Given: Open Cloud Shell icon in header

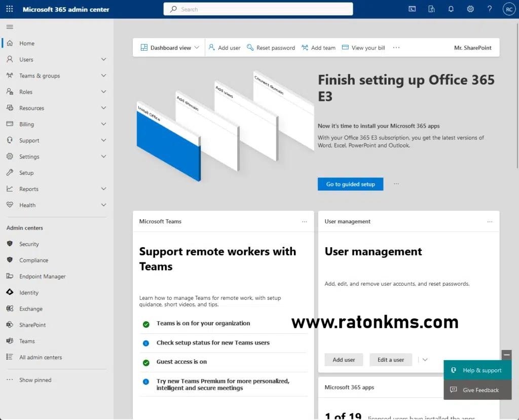Looking at the screenshot, I should (x=412, y=9).
